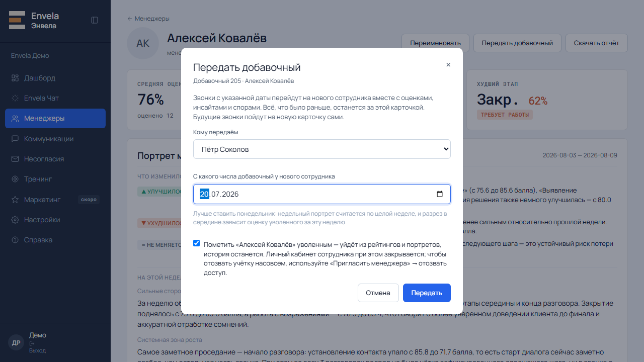Click the 2026-08-03 — 2026-08-09 date range
Viewport: 644px width, 362px height.
[580, 155]
